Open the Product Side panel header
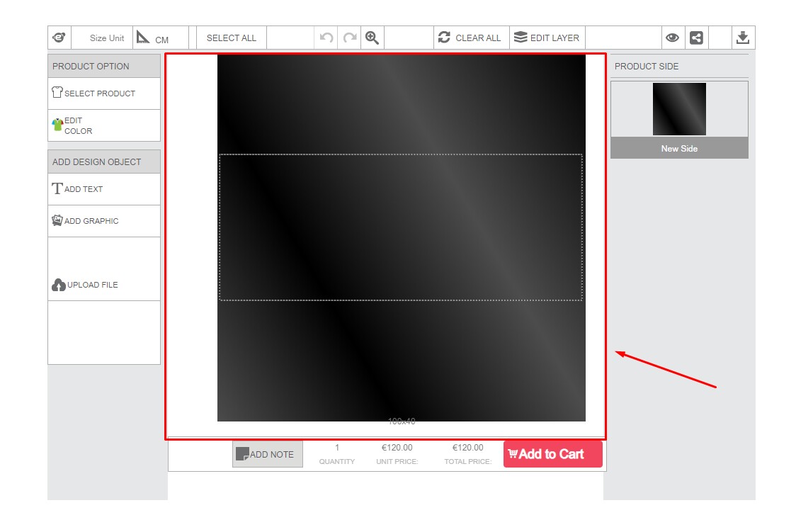Image resolution: width=796 pixels, height=532 pixels. 645,66
